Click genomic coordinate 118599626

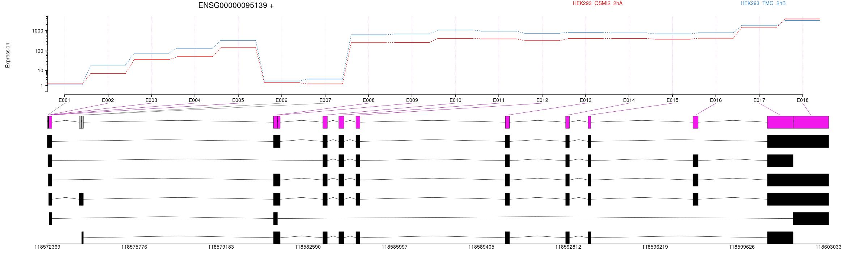pyautogui.click(x=742, y=247)
